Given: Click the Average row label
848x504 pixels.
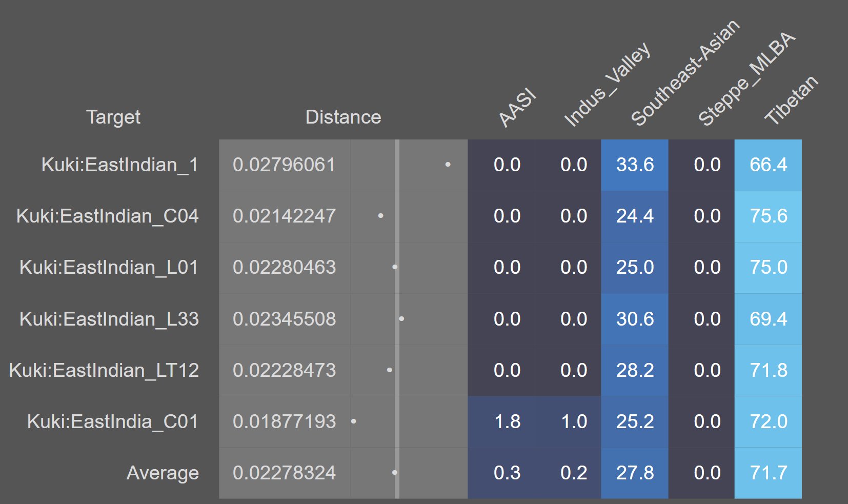Looking at the screenshot, I should point(163,473).
